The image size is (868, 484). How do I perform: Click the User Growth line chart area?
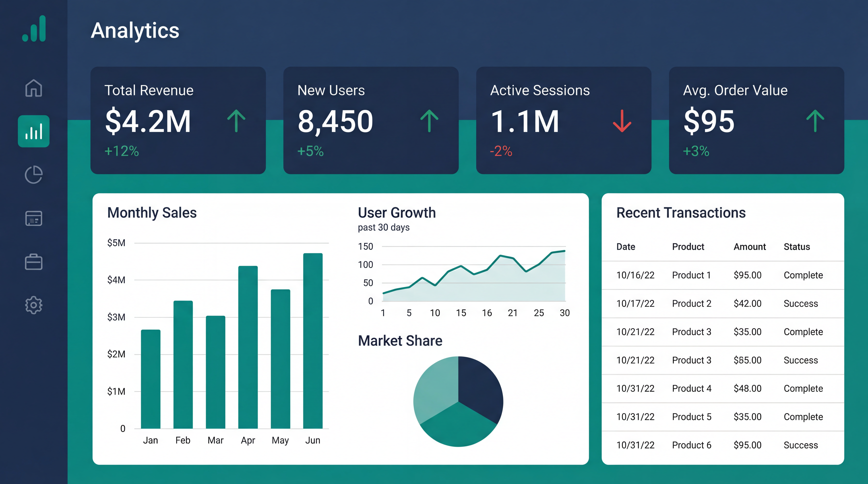pos(474,276)
